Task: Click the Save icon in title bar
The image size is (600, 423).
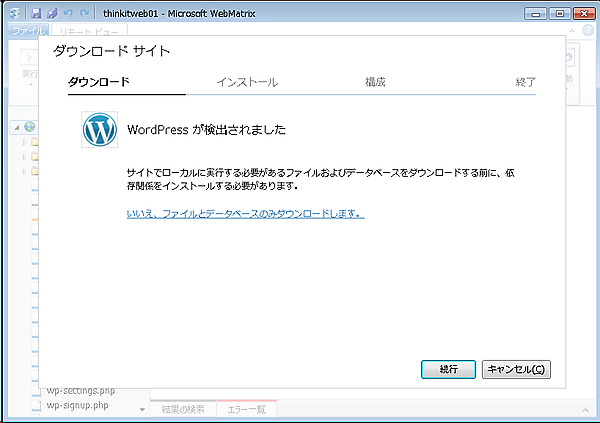Action: [36, 13]
